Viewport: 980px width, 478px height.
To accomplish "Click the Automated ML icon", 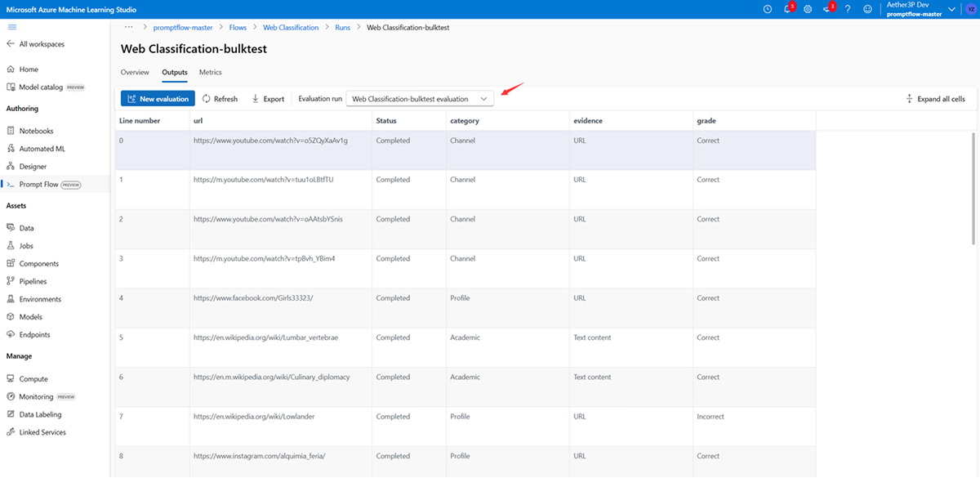I will (x=11, y=149).
